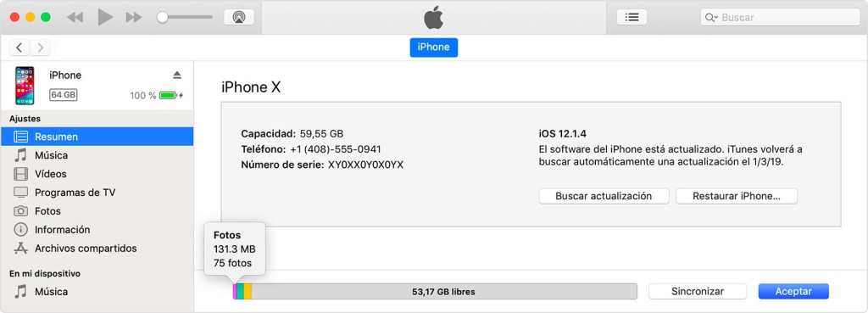The image size is (868, 313).
Task: Open the search magnifier dropdown
Action: click(x=711, y=17)
